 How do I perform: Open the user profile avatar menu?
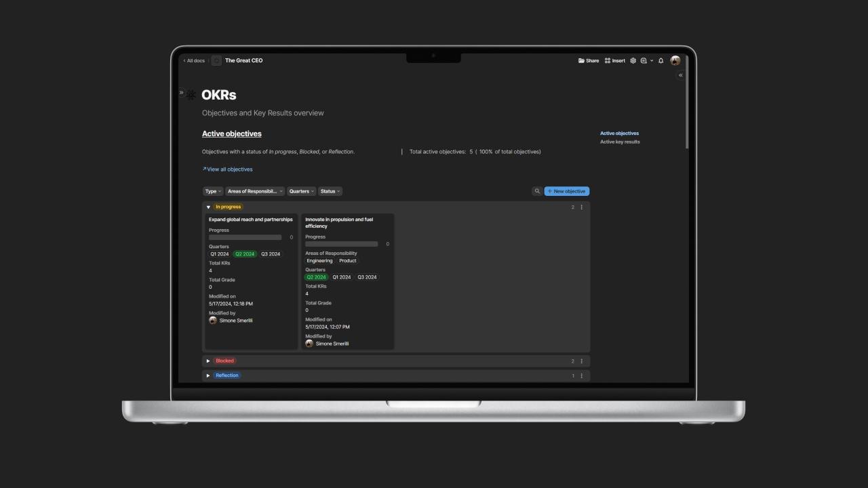tap(675, 60)
